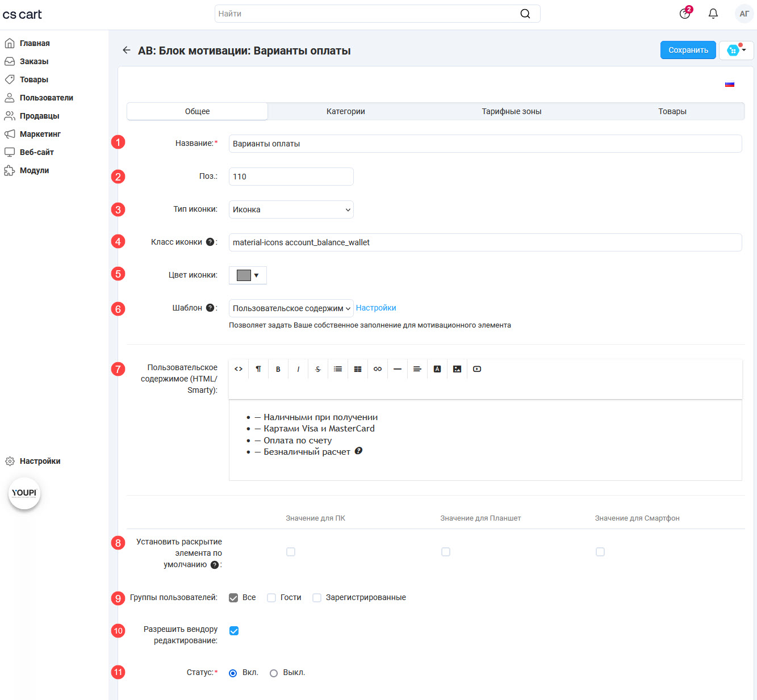The image size is (757, 700).
Task: Go back using the arrow icon
Action: (126, 51)
